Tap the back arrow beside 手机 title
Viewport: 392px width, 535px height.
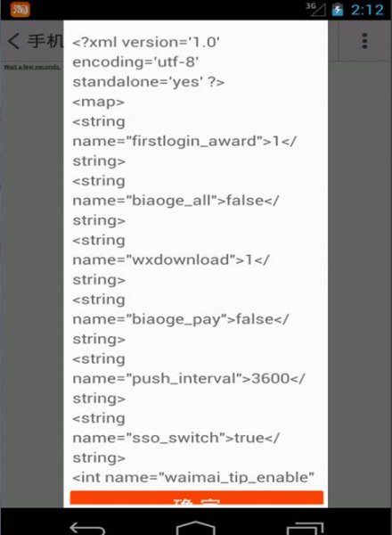click(x=13, y=41)
